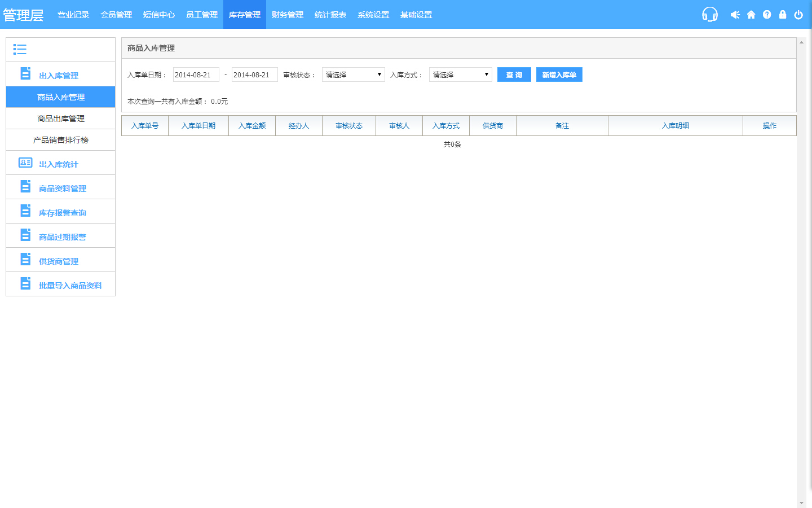Click the lock screen icon

(783, 15)
